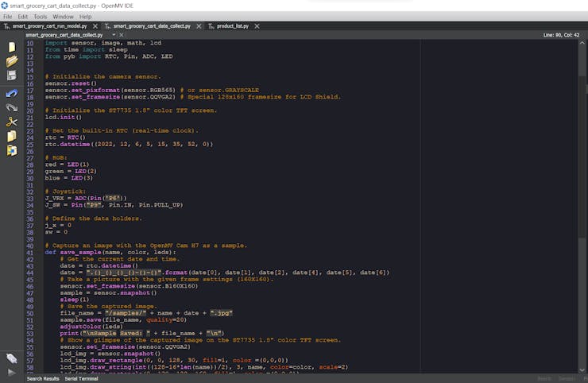Image resolution: width=588 pixels, height=383 pixels.
Task: Click the Paste clipboard icon
Action: point(11,150)
